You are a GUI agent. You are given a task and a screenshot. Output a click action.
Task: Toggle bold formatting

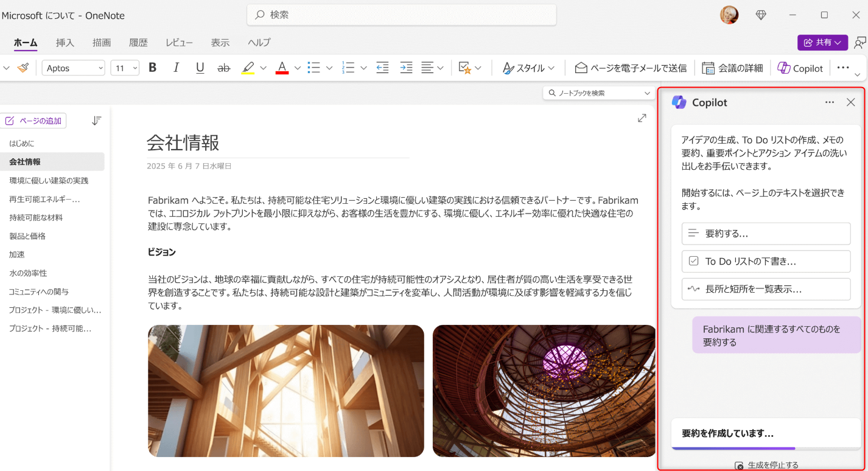(x=153, y=68)
